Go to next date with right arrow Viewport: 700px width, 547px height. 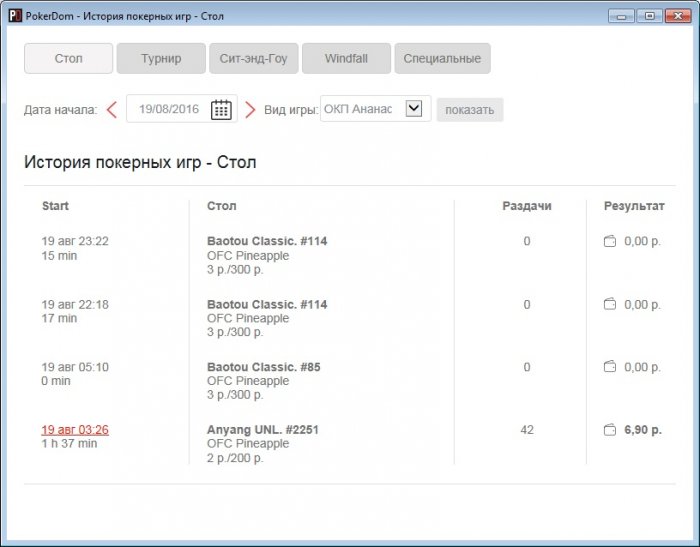tap(250, 110)
